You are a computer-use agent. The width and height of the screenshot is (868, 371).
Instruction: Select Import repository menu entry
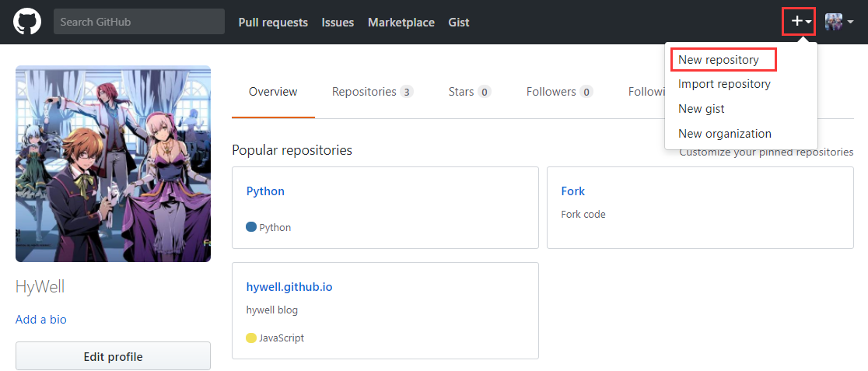coord(724,84)
